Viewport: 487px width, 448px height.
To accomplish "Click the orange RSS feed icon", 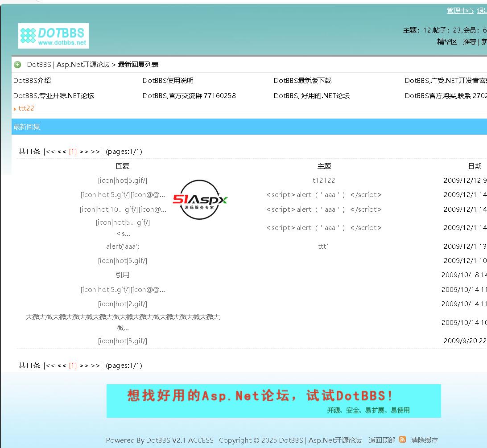I will pyautogui.click(x=403, y=439).
